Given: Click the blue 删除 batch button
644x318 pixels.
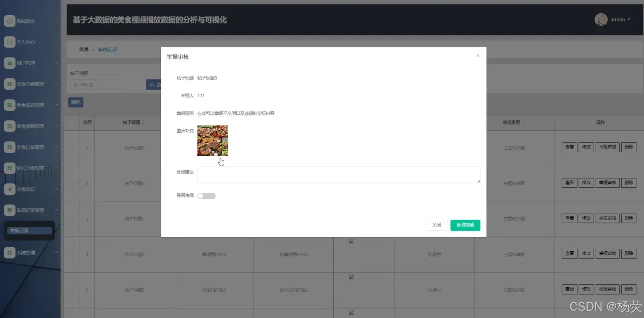Looking at the screenshot, I should (x=76, y=102).
